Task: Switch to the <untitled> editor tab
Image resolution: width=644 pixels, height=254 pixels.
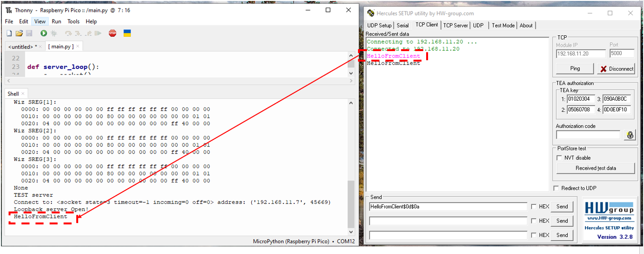Action: pos(23,47)
